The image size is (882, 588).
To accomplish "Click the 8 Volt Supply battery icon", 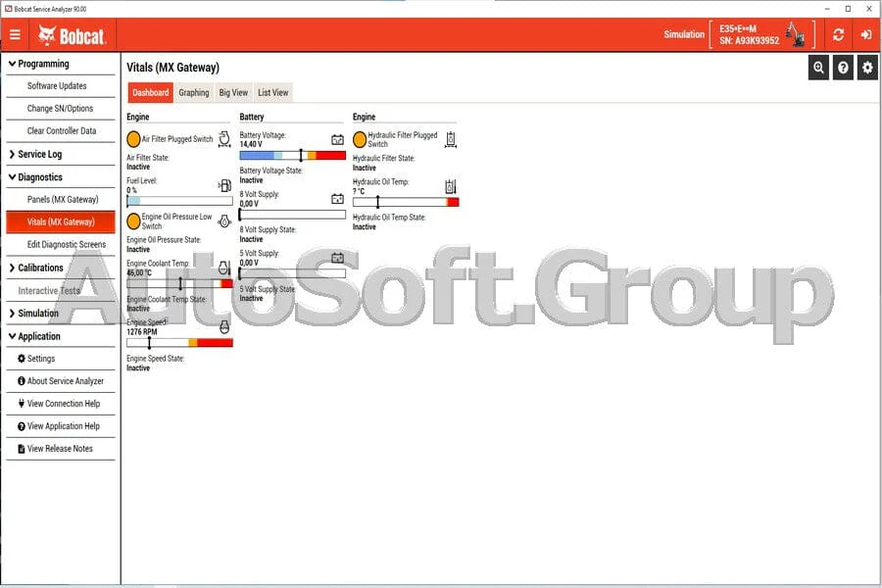I will [x=337, y=199].
